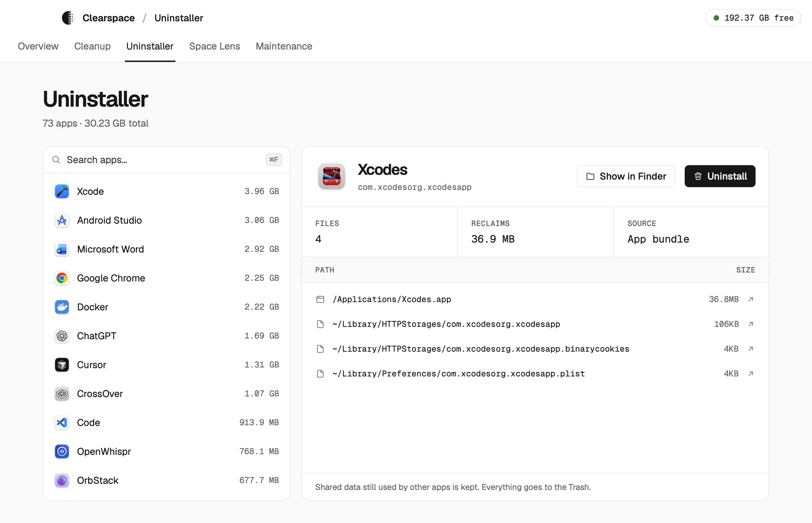This screenshot has height=523, width=812.
Task: Click the OrbStack app icon
Action: (62, 480)
